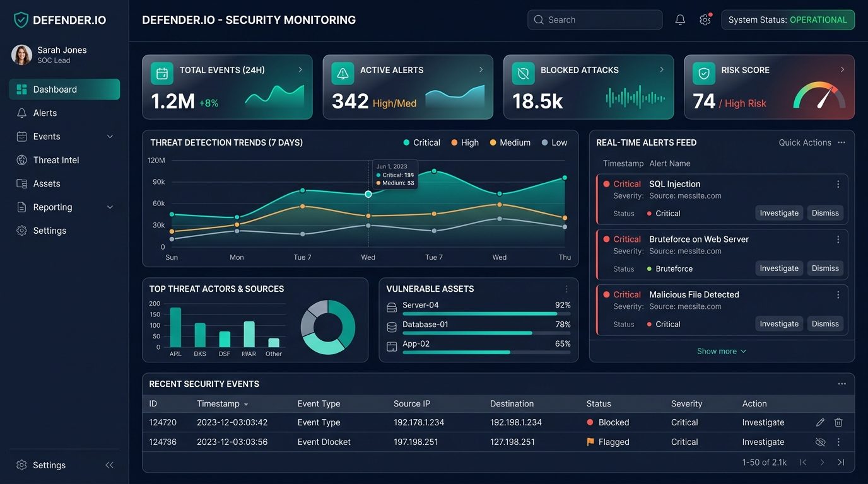The image size is (868, 484).
Task: Open more options for Malicious File Detected alert
Action: click(x=838, y=295)
